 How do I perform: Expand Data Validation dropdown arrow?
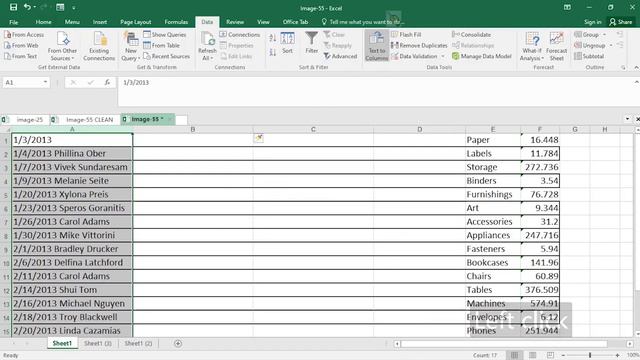click(x=443, y=56)
